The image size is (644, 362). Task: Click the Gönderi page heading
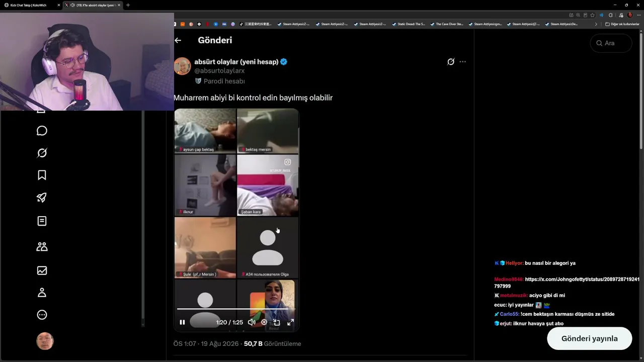(215, 40)
